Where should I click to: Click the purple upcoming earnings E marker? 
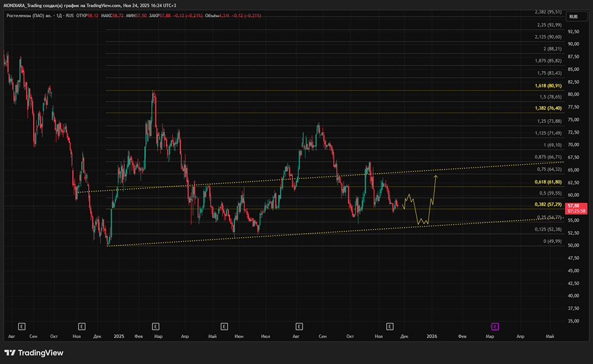click(x=495, y=326)
